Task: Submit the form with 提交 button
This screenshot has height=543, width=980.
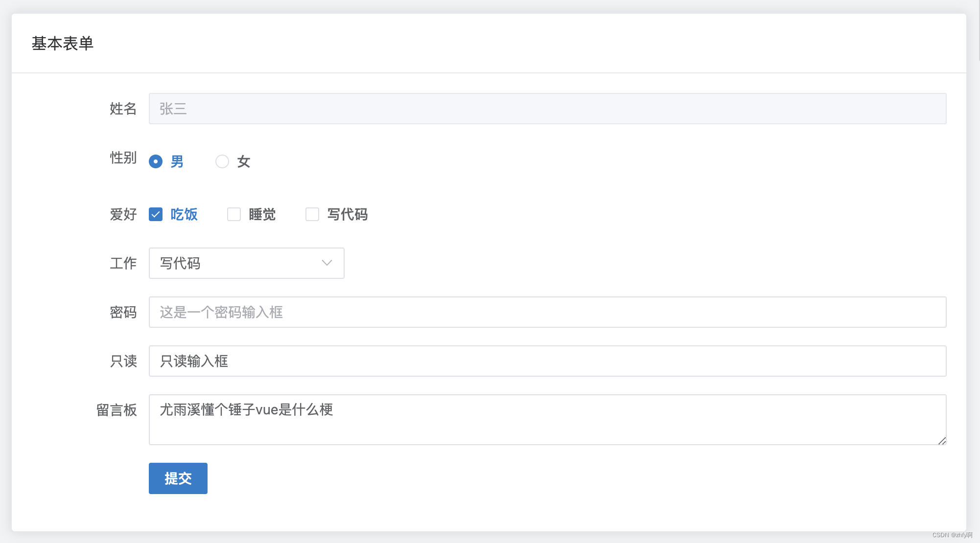Action: pyautogui.click(x=178, y=478)
